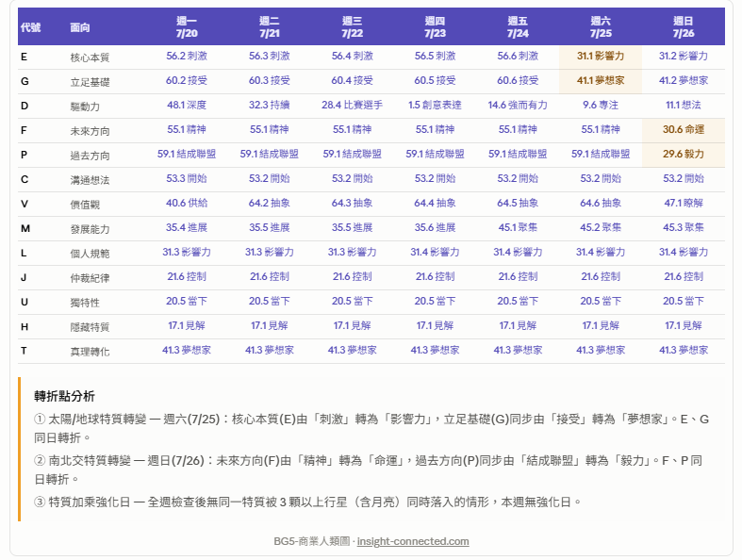Click the 11.1 想法 cell

pos(684,105)
